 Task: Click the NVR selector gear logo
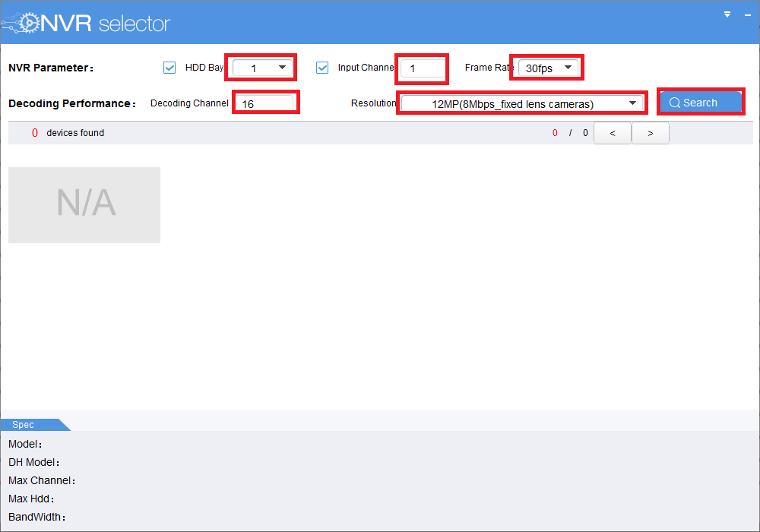tap(21, 23)
